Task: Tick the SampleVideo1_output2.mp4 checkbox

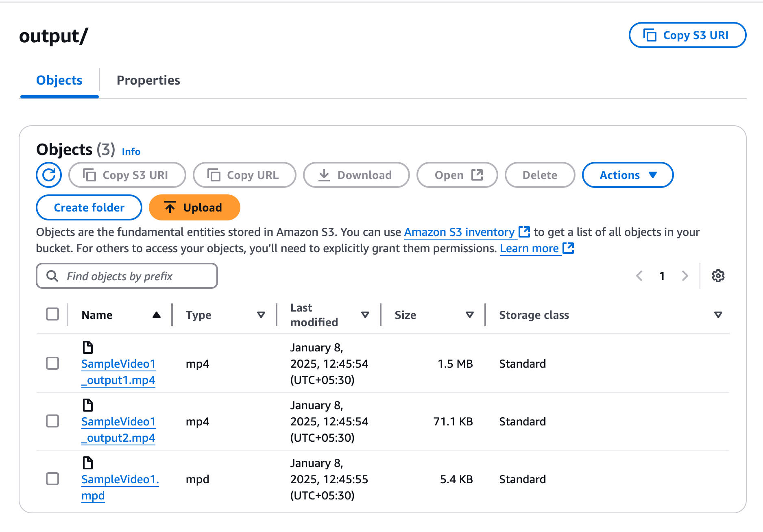Action: pyautogui.click(x=52, y=421)
